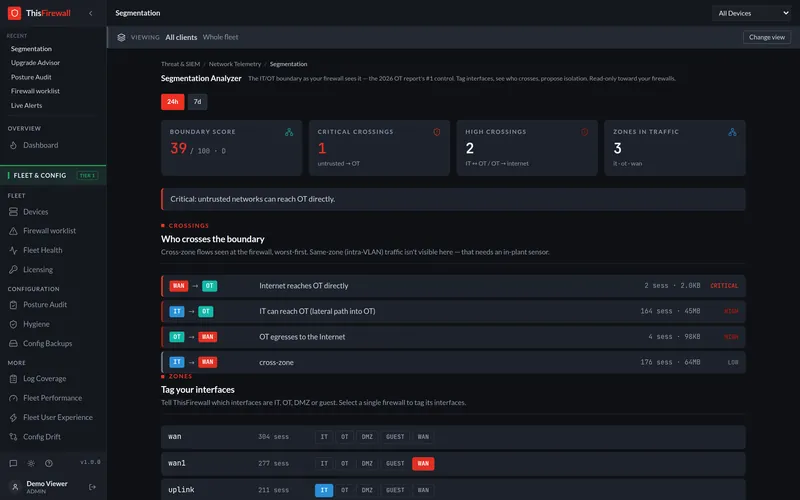Tag the uplink interface as GUEST

[395, 490]
